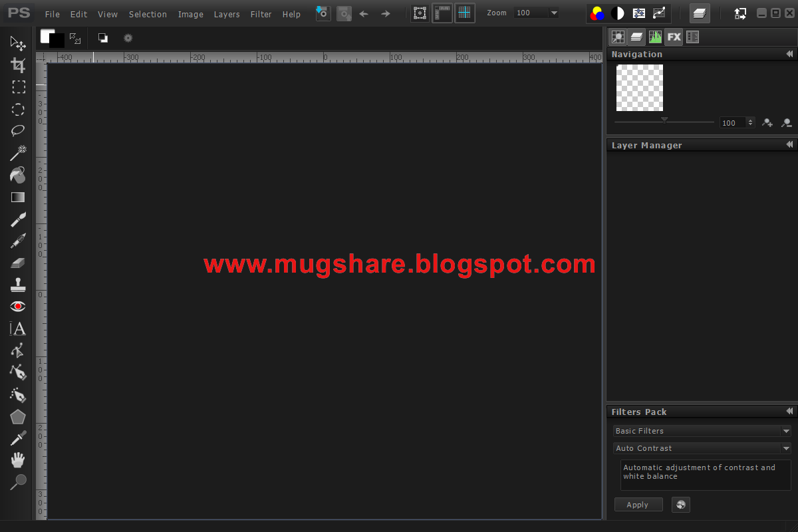
Task: Open the Help menu
Action: pyautogui.click(x=291, y=14)
